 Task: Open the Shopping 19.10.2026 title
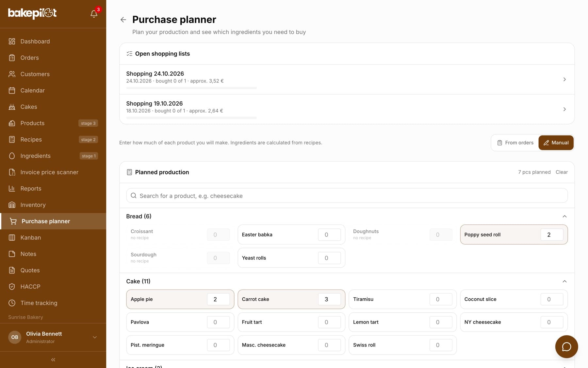[154, 103]
